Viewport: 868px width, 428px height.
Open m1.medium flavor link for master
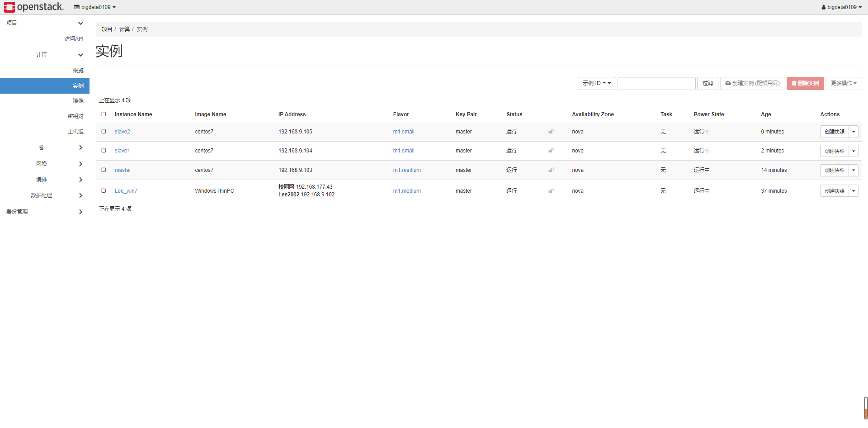407,170
